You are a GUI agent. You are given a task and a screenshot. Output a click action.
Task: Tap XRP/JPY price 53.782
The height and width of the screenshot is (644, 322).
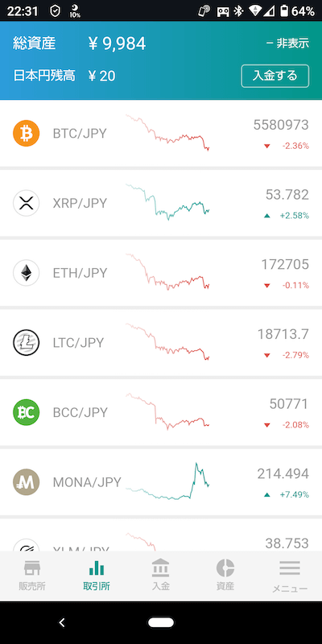(x=287, y=195)
